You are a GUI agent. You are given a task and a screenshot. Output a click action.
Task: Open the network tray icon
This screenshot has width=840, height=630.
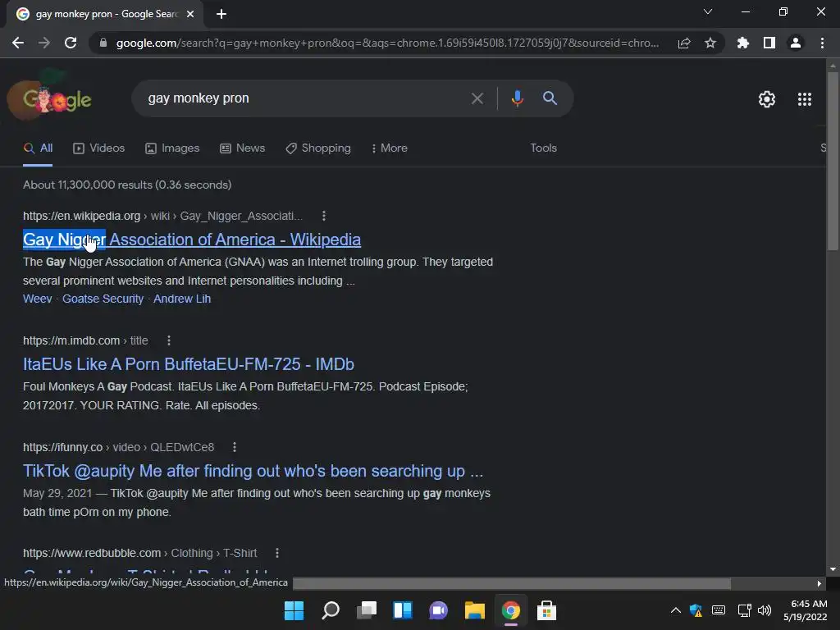pyautogui.click(x=744, y=610)
